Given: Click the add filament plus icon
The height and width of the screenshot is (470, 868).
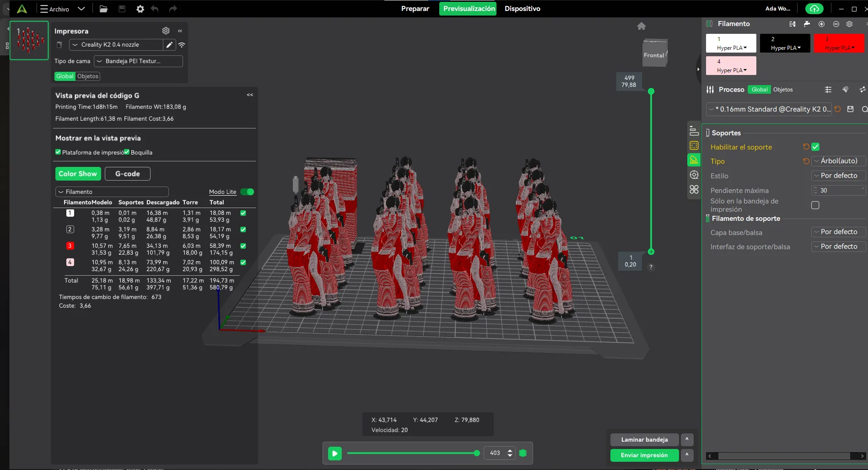Looking at the screenshot, I should click(x=821, y=24).
